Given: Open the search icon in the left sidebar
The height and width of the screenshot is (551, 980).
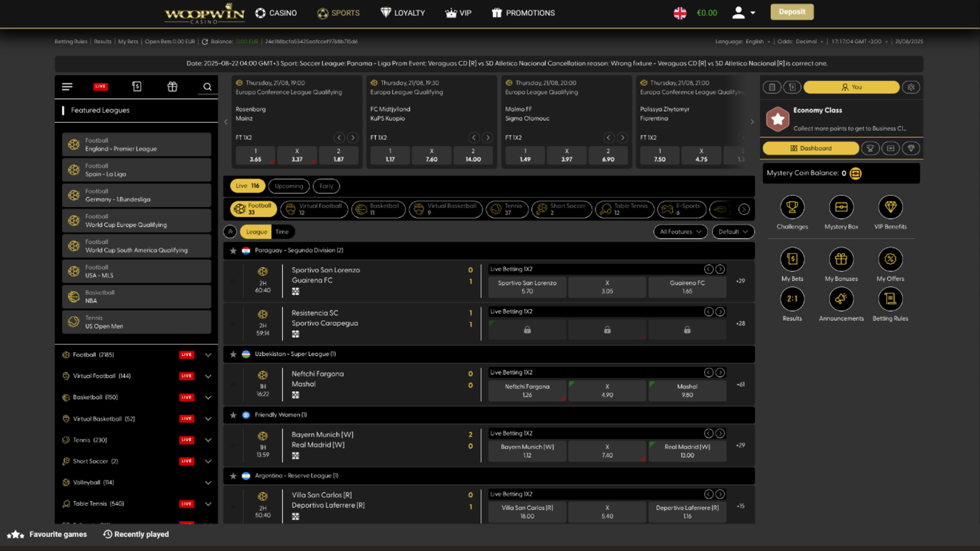Looking at the screenshot, I should point(207,86).
